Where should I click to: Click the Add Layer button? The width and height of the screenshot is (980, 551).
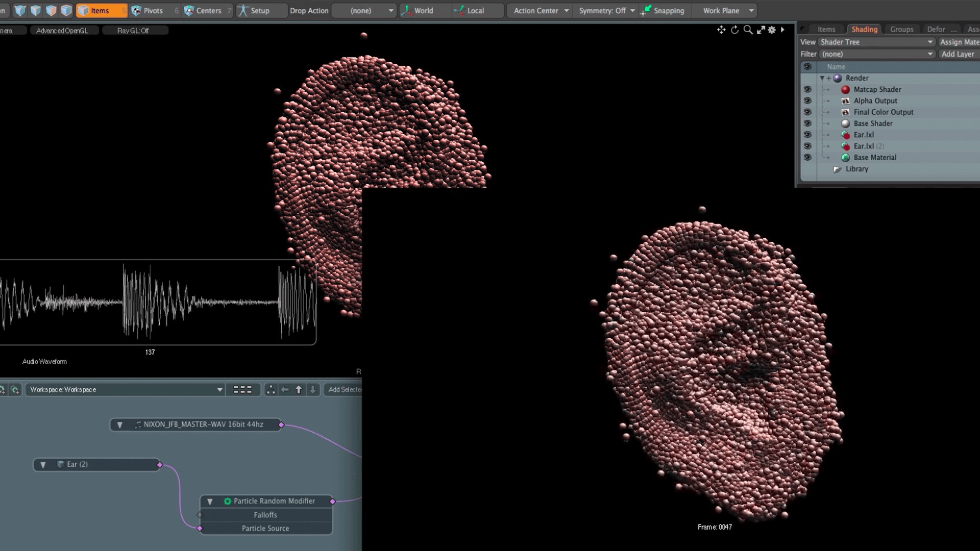[958, 54]
